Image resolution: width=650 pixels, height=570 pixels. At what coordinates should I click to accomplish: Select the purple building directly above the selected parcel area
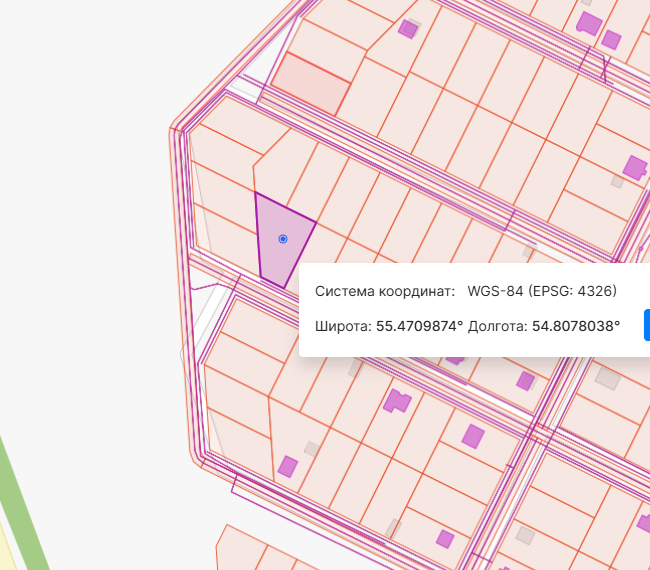408,29
